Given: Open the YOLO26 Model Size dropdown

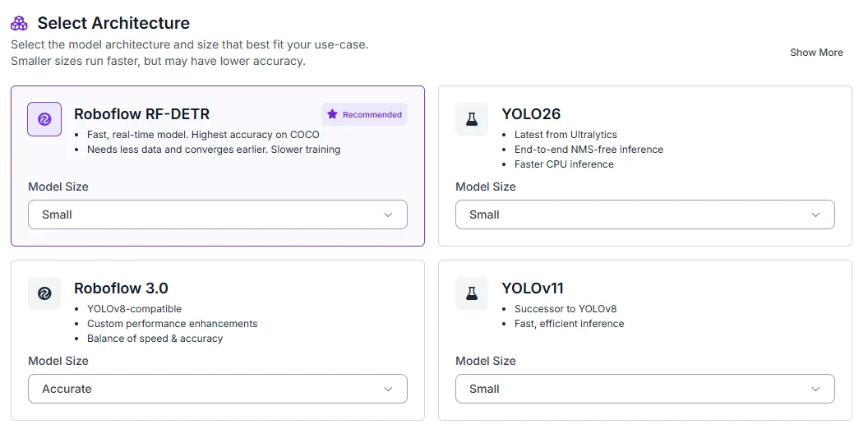Looking at the screenshot, I should [645, 214].
